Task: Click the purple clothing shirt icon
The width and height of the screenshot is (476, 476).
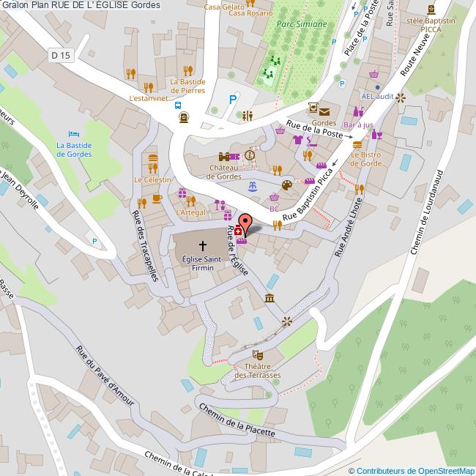Action: [297, 139]
